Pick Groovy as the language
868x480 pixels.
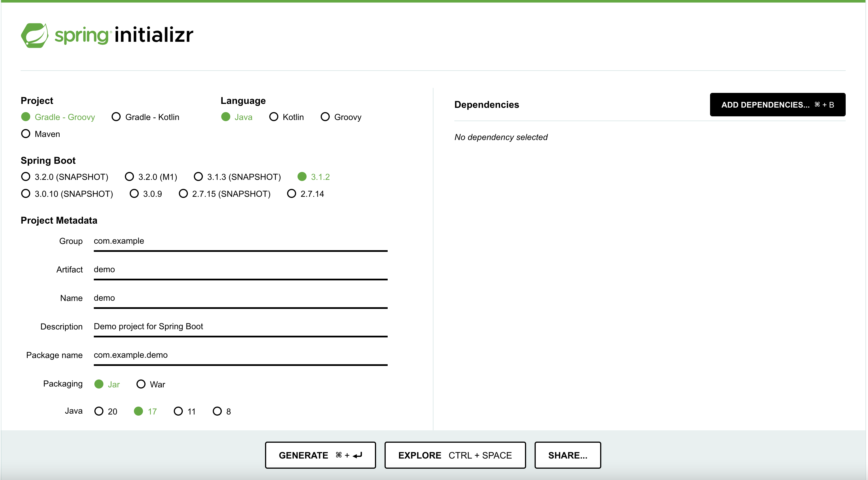coord(325,117)
